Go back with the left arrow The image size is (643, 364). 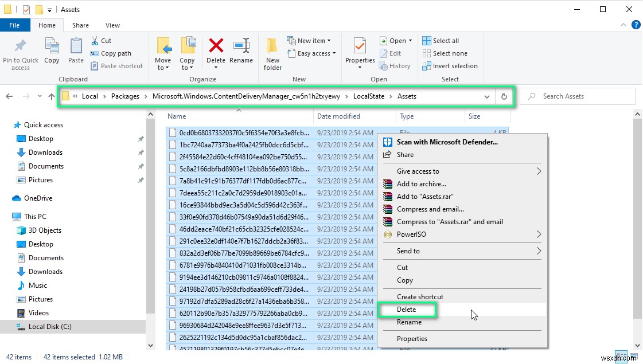(x=9, y=96)
